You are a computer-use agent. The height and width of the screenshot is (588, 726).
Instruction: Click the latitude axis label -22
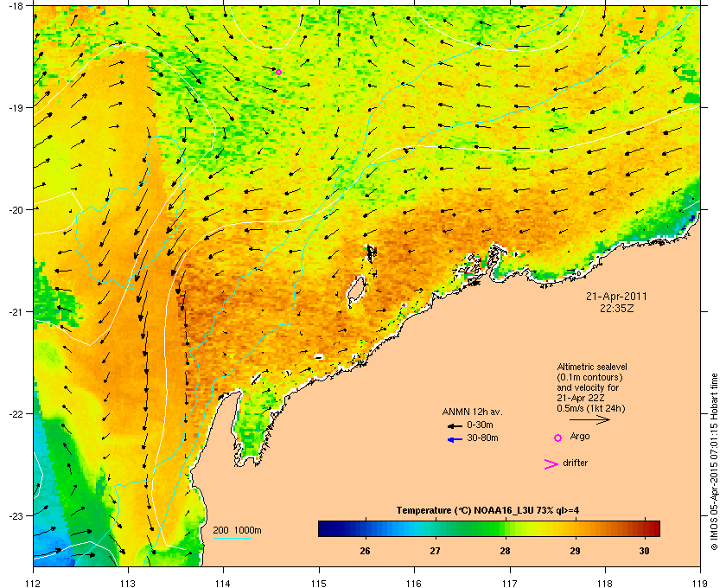click(x=16, y=413)
